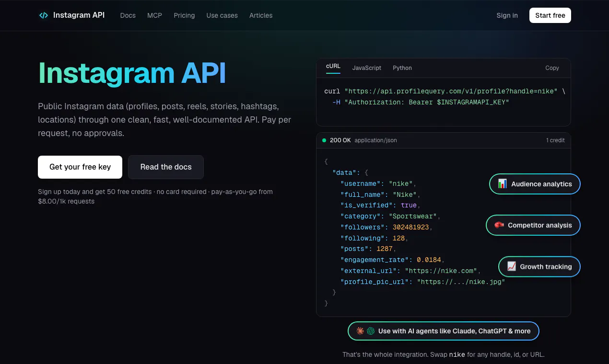Switch to the Python tab

click(402, 68)
